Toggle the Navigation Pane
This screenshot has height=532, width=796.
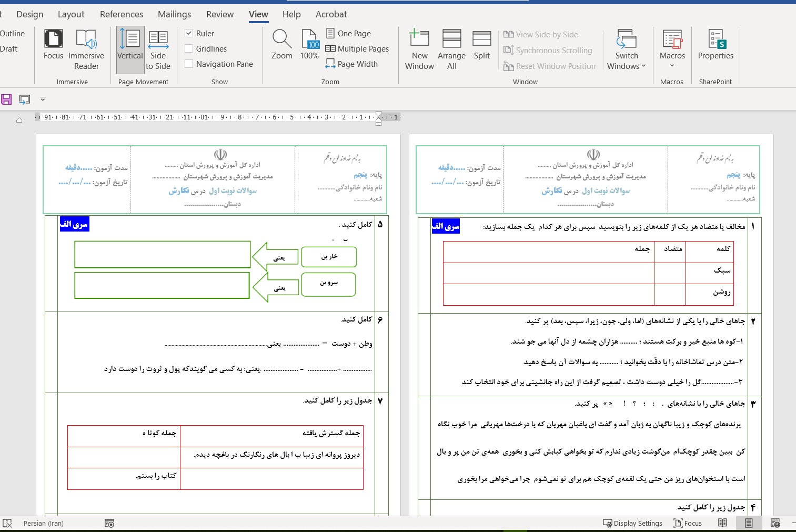click(189, 64)
